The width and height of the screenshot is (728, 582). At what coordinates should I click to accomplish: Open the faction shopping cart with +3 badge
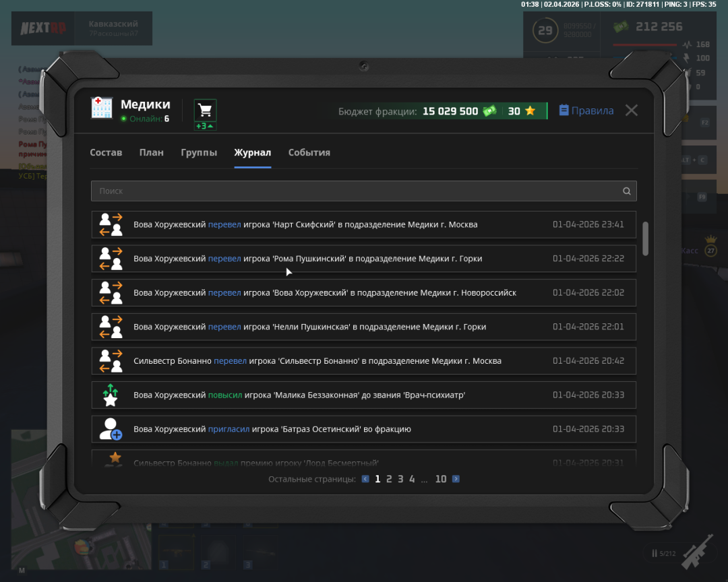point(204,110)
